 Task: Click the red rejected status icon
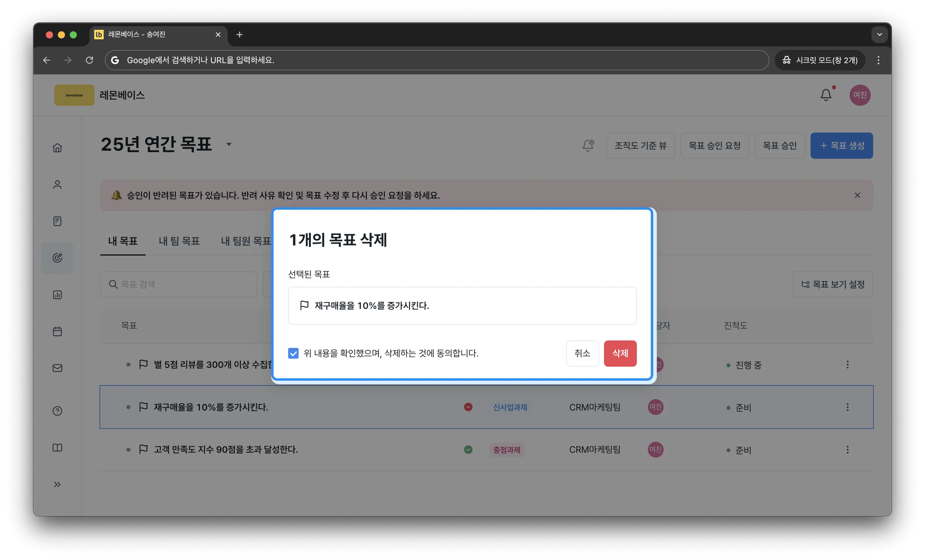click(x=468, y=407)
